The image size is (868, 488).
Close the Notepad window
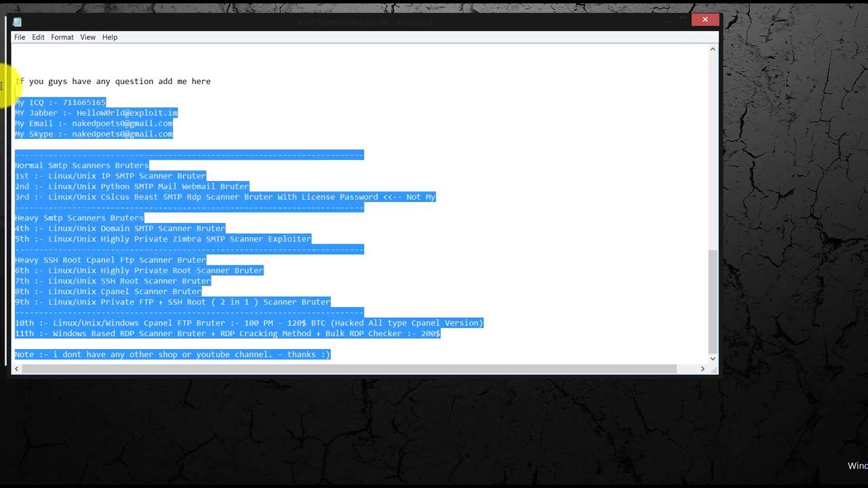click(x=705, y=20)
